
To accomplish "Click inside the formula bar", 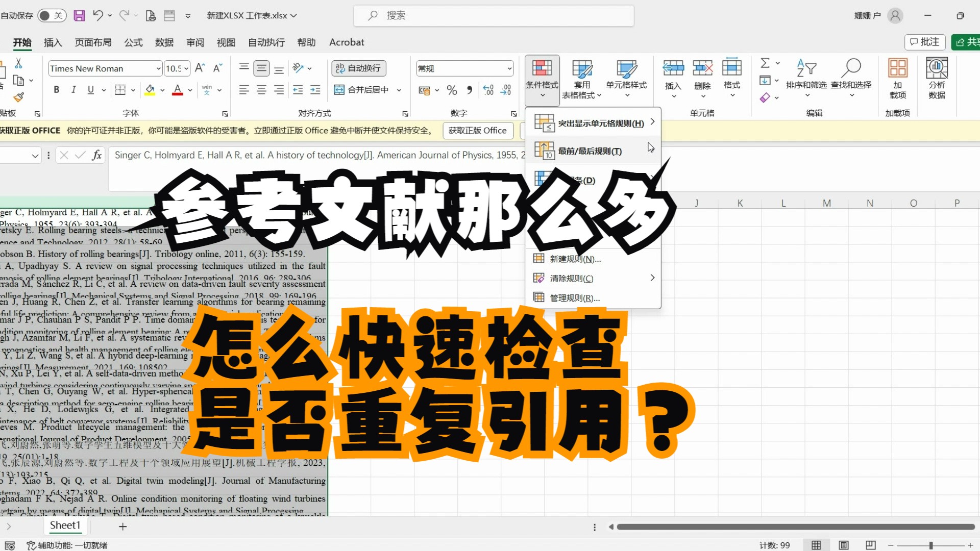I will pos(306,155).
